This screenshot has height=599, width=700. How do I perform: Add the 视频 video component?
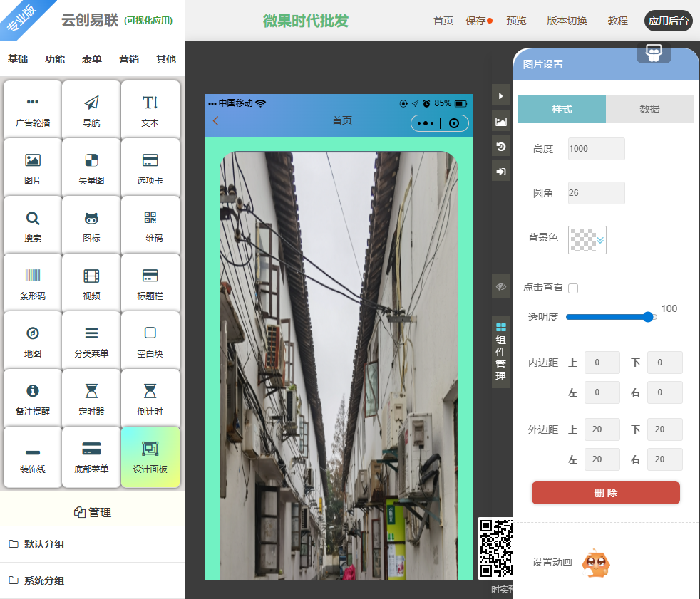(91, 283)
